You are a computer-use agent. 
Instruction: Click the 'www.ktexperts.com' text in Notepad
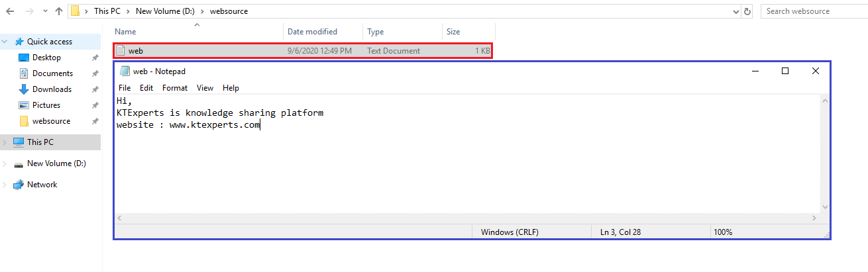click(x=215, y=125)
